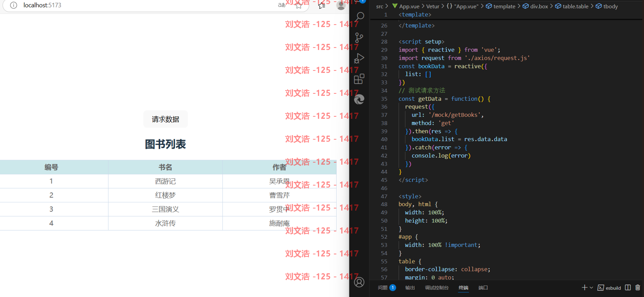
Task: Click 三国演义 table cell
Action: [x=165, y=209]
